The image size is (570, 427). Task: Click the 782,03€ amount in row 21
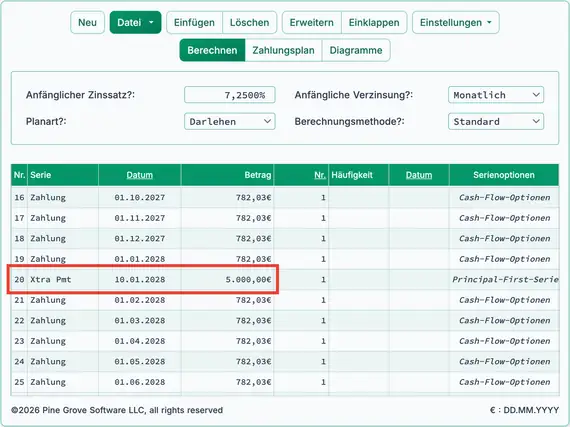pos(253,300)
